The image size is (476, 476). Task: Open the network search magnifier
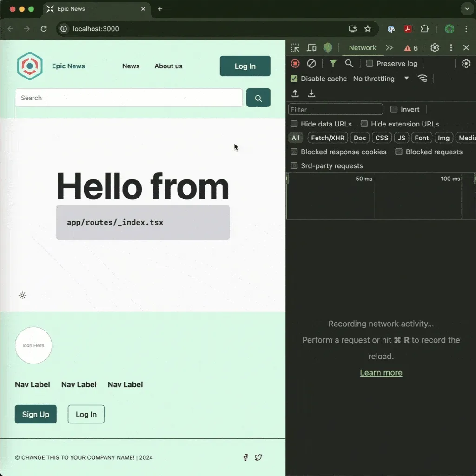pyautogui.click(x=349, y=63)
